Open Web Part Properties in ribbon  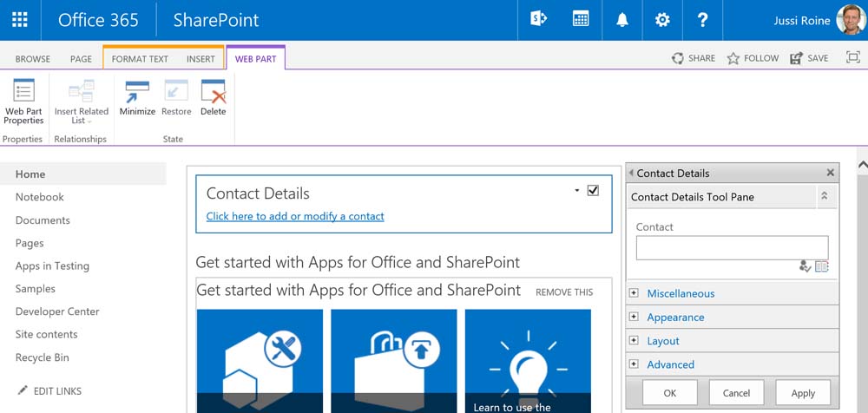pos(23,102)
